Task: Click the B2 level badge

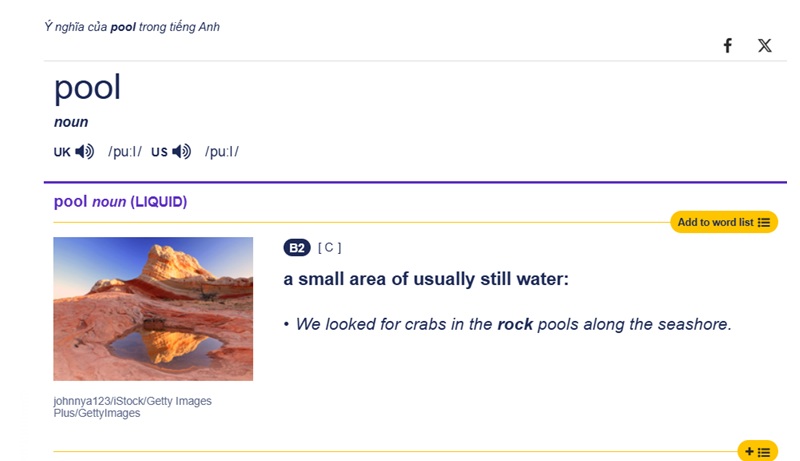Action: tap(297, 248)
